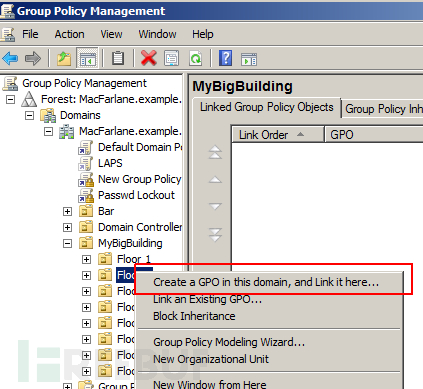The width and height of the screenshot is (423, 389).
Task: Click the green Refresh toolbar icon
Action: coord(196,58)
